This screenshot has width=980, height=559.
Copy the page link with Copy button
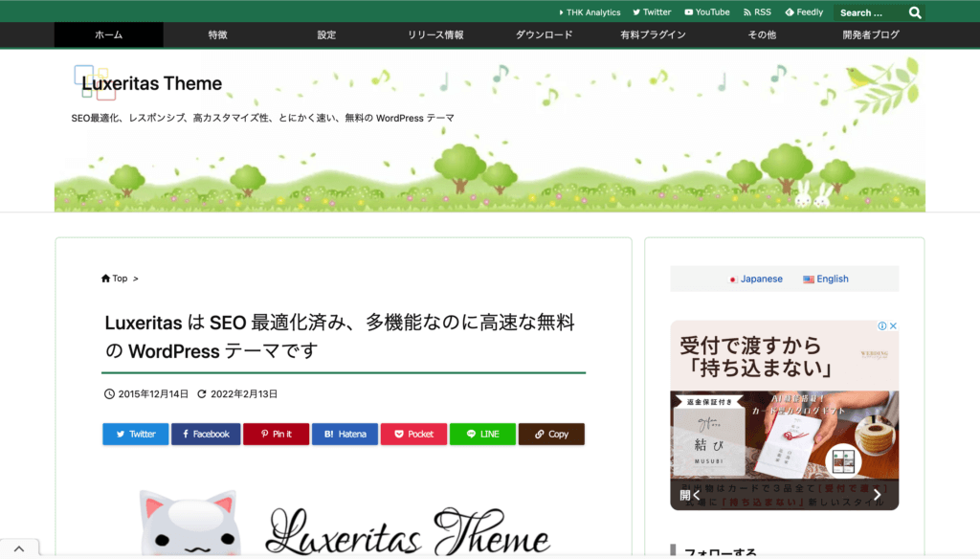(551, 434)
